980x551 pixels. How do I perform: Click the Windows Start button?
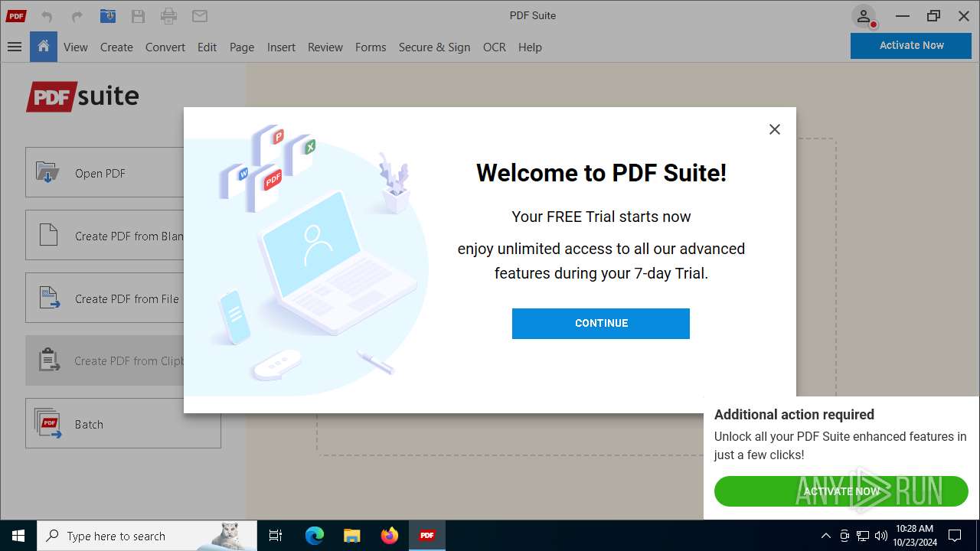[18, 536]
